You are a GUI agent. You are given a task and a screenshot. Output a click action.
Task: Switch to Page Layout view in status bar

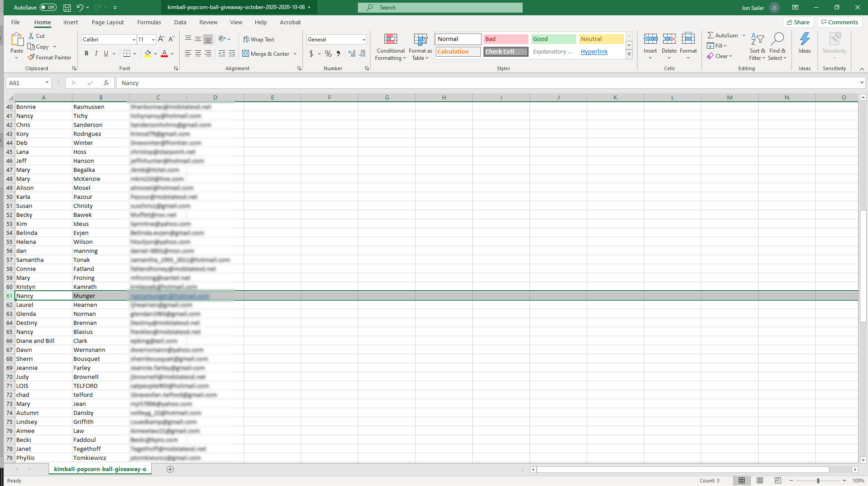(x=760, y=481)
